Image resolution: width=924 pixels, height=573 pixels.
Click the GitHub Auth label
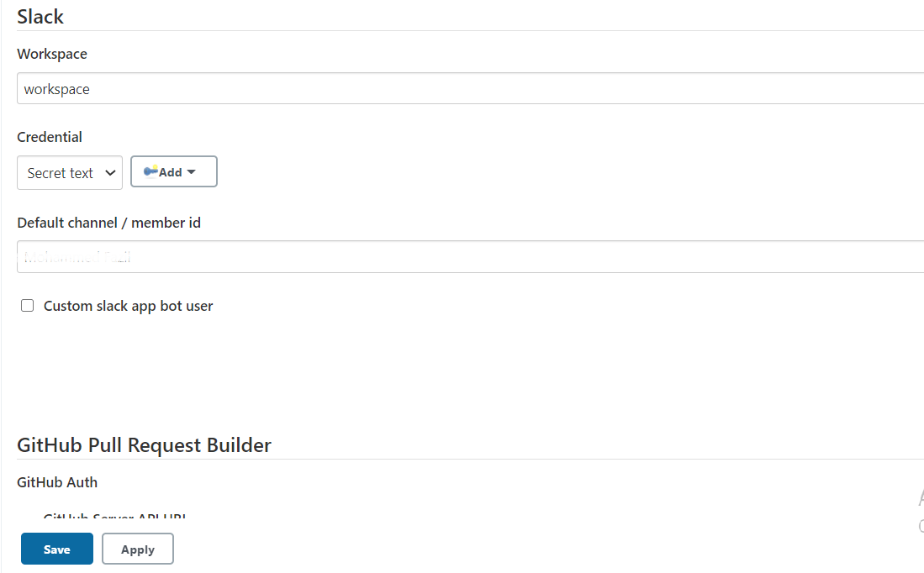[57, 482]
